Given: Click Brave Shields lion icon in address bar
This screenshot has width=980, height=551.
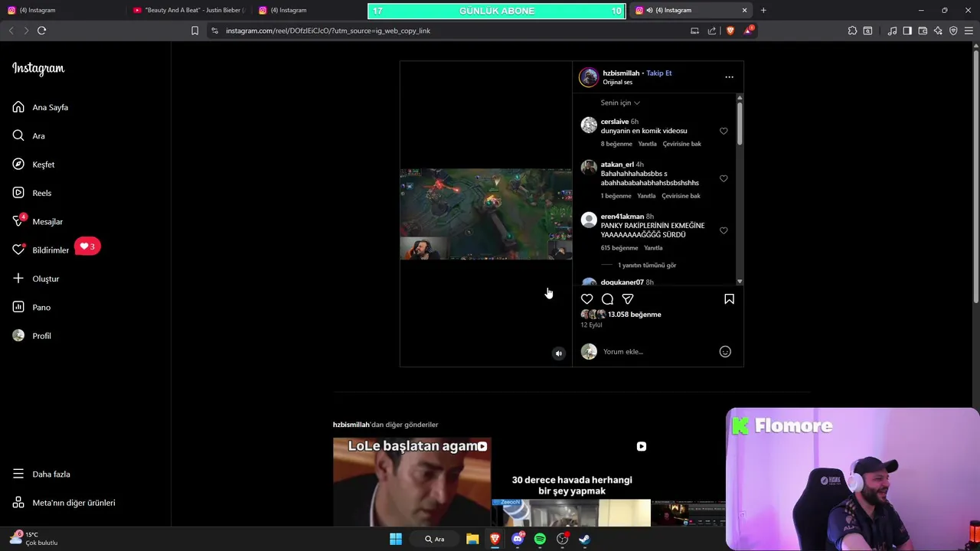Looking at the screenshot, I should (x=730, y=31).
